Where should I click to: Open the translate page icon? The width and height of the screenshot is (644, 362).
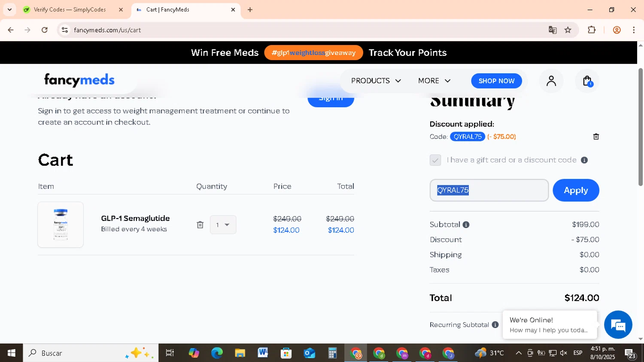553,30
